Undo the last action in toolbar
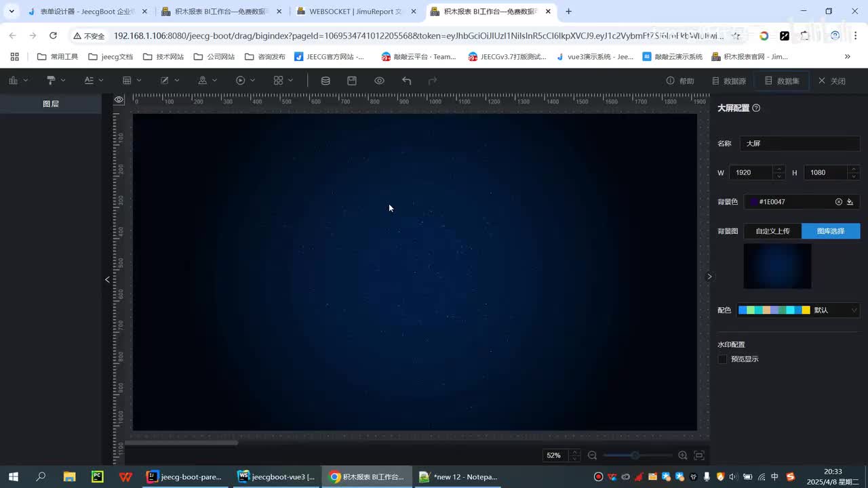The height and width of the screenshot is (488, 868). tap(406, 81)
